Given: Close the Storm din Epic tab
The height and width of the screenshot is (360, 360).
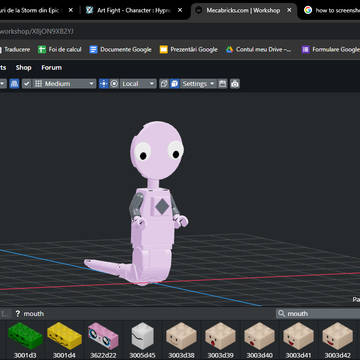Looking at the screenshot, I should 71,10.
